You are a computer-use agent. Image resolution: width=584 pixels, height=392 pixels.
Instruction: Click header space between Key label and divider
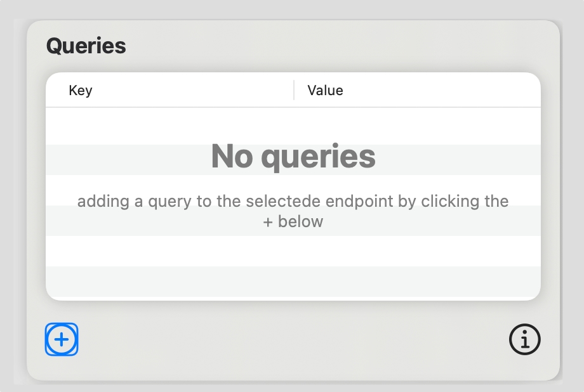pos(190,91)
